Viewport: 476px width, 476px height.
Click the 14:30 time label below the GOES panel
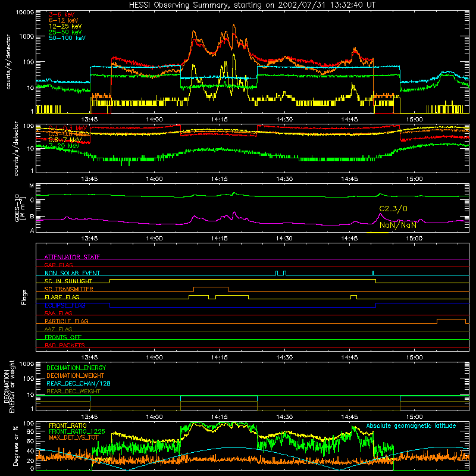click(x=284, y=239)
